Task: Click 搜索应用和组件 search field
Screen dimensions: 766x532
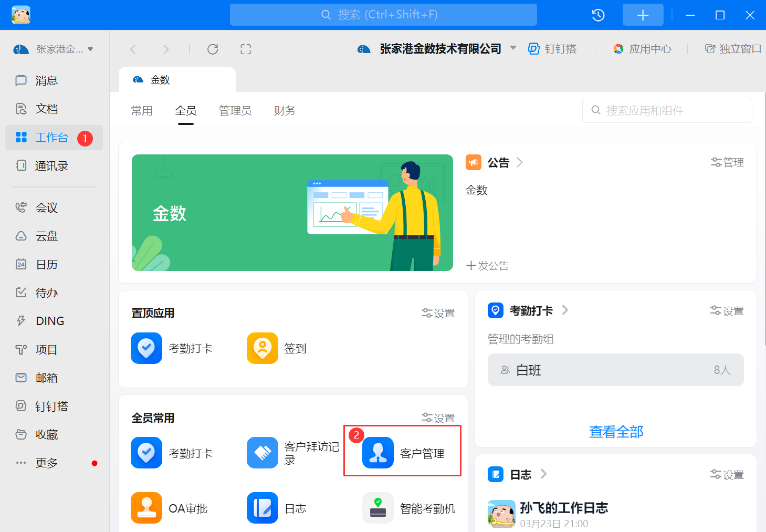Action: click(667, 110)
